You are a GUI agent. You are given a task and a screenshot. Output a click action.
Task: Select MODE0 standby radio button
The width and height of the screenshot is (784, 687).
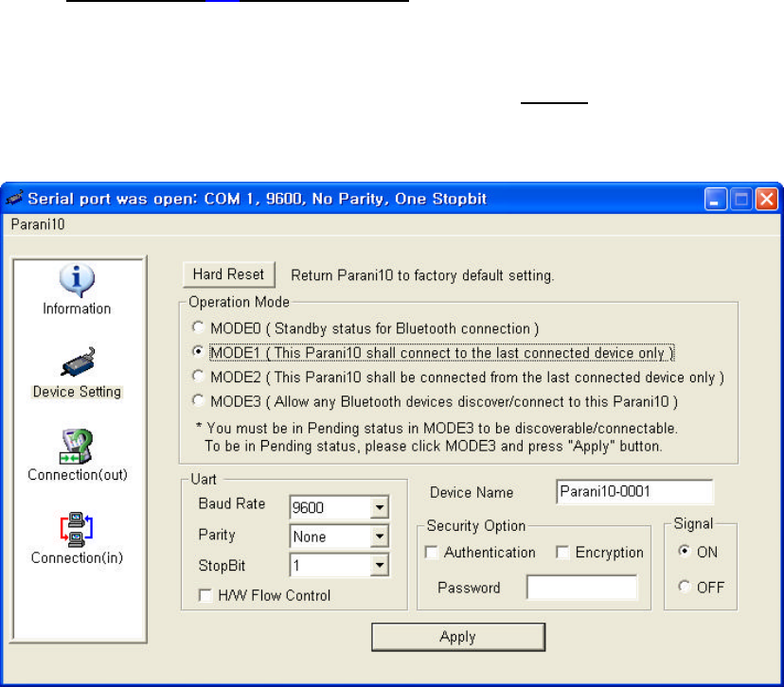click(x=198, y=327)
